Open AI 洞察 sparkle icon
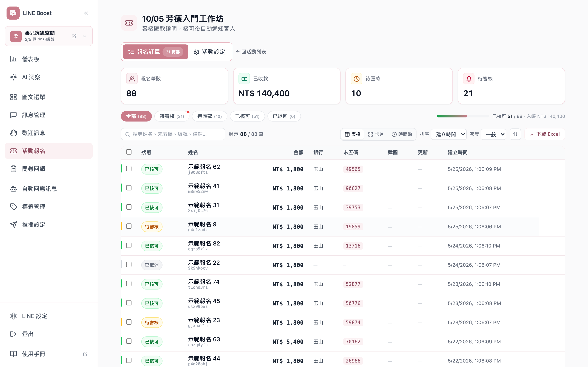 click(x=13, y=77)
